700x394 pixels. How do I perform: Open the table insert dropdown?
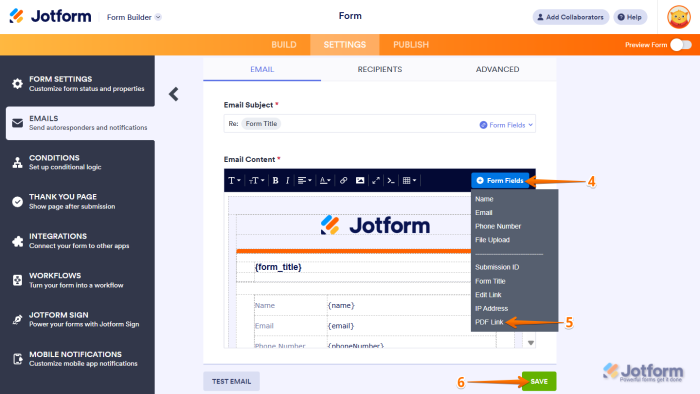(x=409, y=181)
